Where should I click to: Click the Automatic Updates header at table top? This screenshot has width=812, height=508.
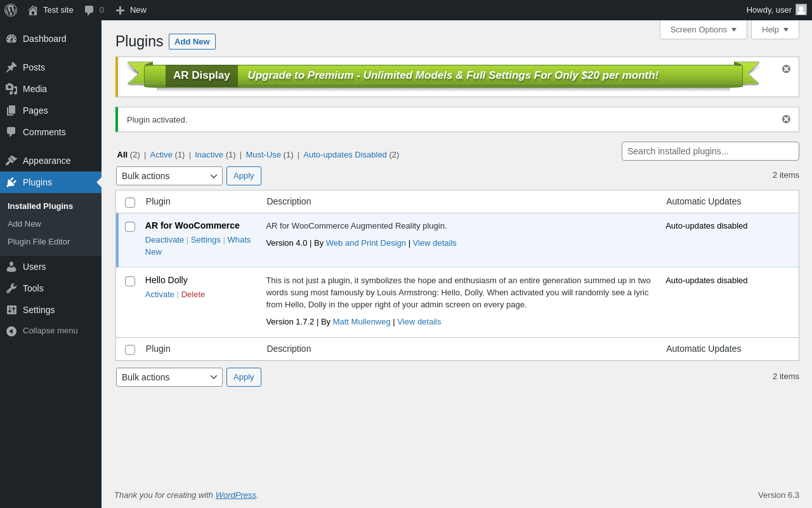(704, 201)
